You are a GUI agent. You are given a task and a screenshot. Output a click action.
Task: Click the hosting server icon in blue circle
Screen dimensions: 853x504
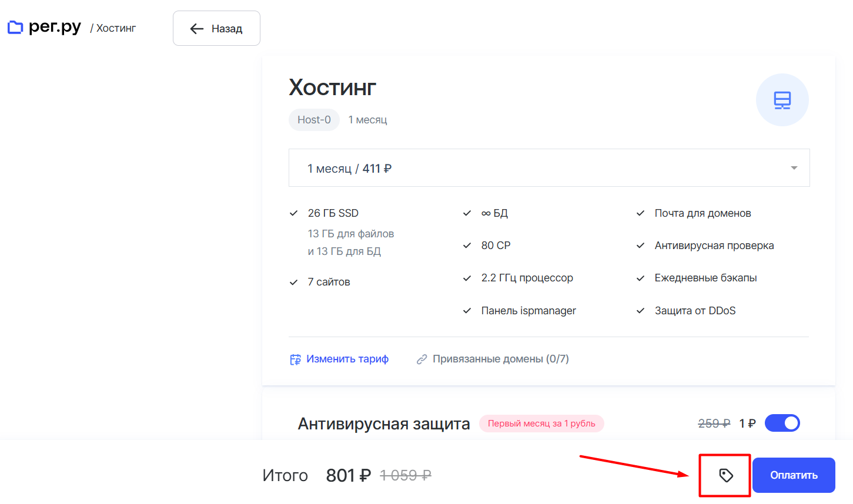[x=782, y=100]
